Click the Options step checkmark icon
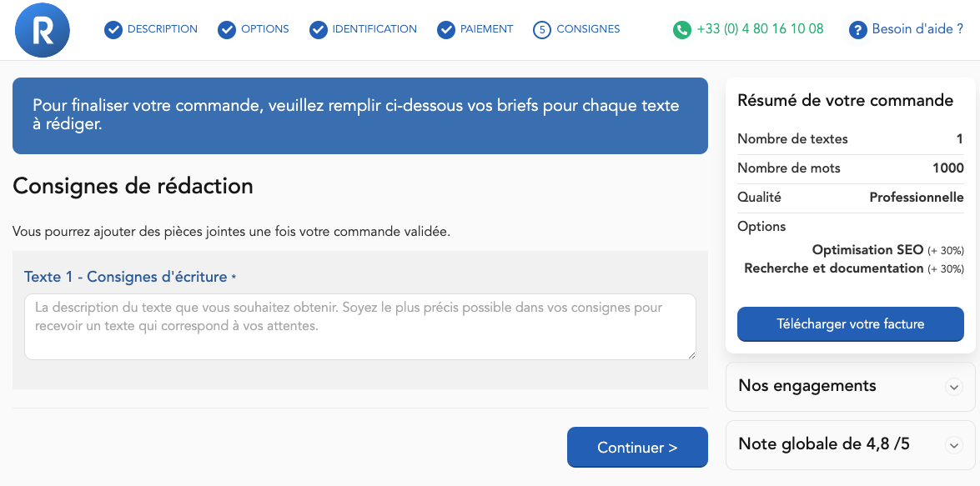Image resolution: width=980 pixels, height=486 pixels. coord(227,29)
